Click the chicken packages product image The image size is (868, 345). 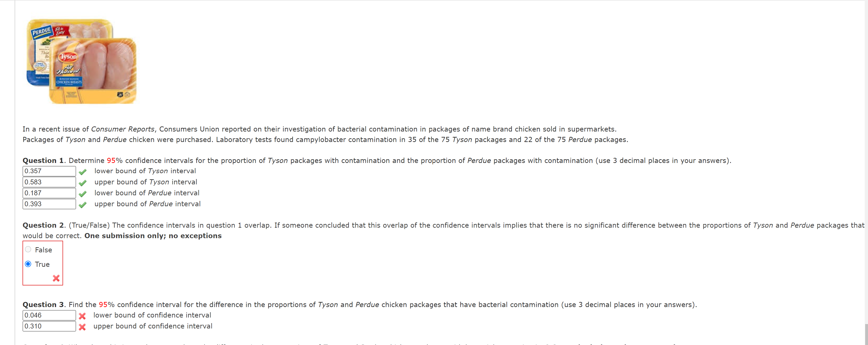point(81,62)
